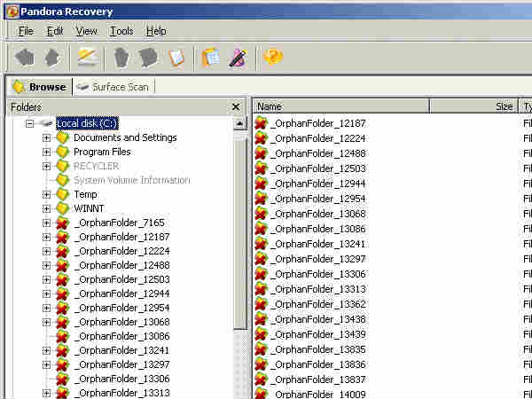Expand the Documents and Settings node
532x399 pixels.
tap(46, 137)
